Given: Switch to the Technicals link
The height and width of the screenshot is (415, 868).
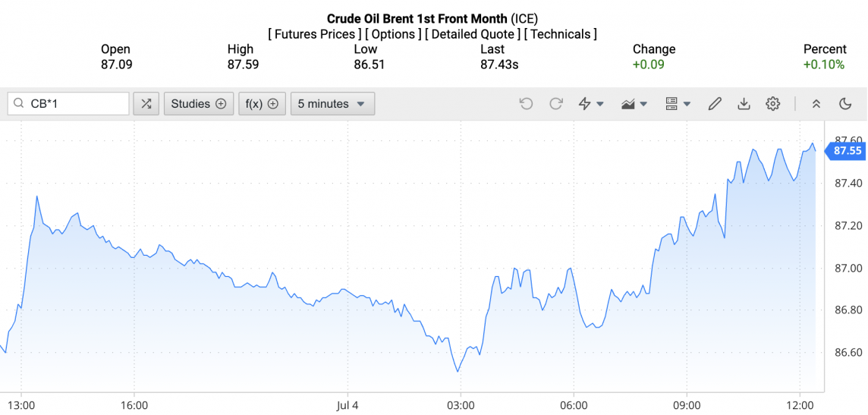Looking at the screenshot, I should [561, 34].
